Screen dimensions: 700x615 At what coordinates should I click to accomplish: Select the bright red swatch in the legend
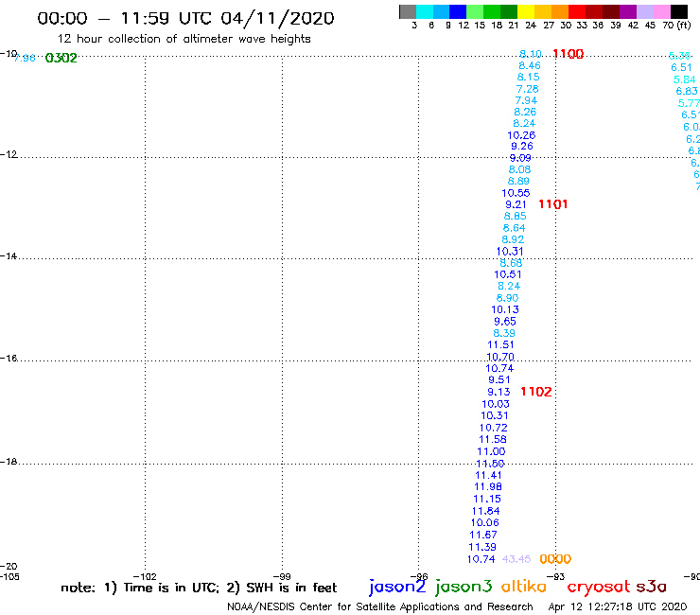(x=577, y=11)
